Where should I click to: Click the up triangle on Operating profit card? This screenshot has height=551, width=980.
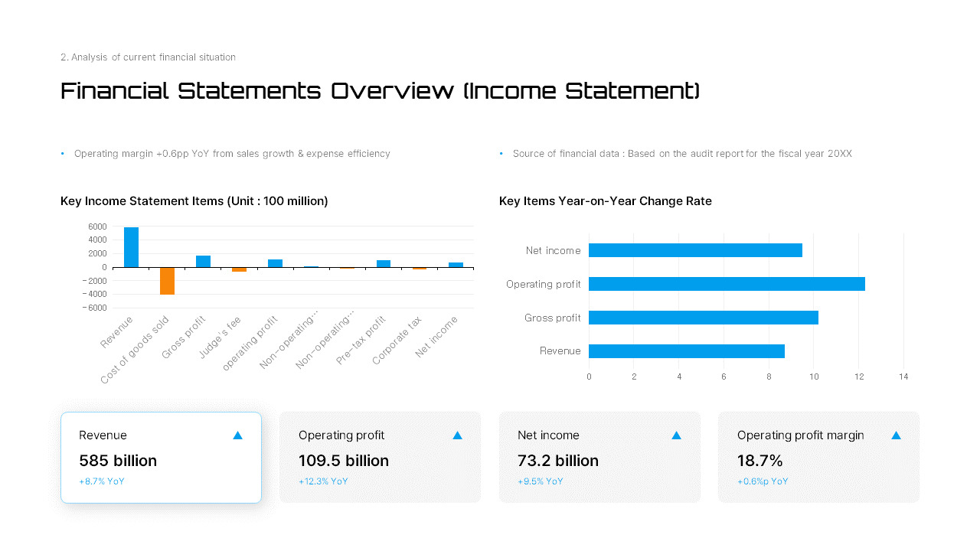[x=457, y=435]
